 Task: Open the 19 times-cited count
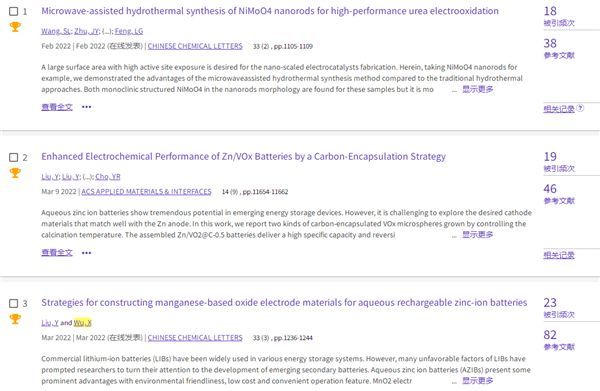550,156
